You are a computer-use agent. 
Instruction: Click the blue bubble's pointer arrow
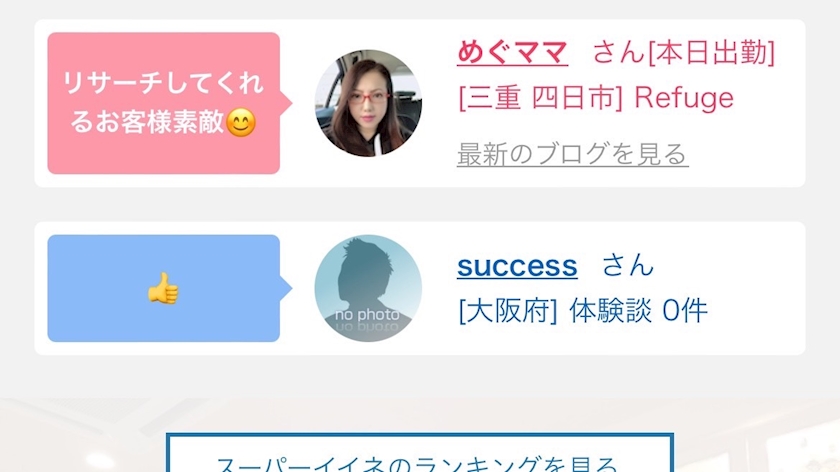286,288
